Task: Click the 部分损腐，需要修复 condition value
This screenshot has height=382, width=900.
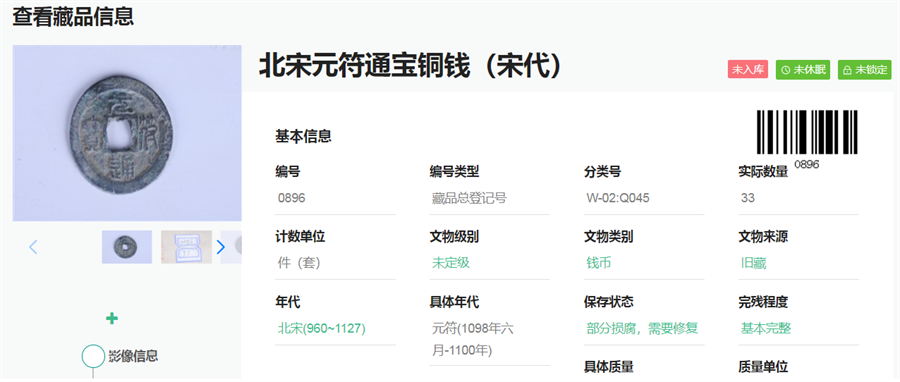Action: click(x=642, y=329)
